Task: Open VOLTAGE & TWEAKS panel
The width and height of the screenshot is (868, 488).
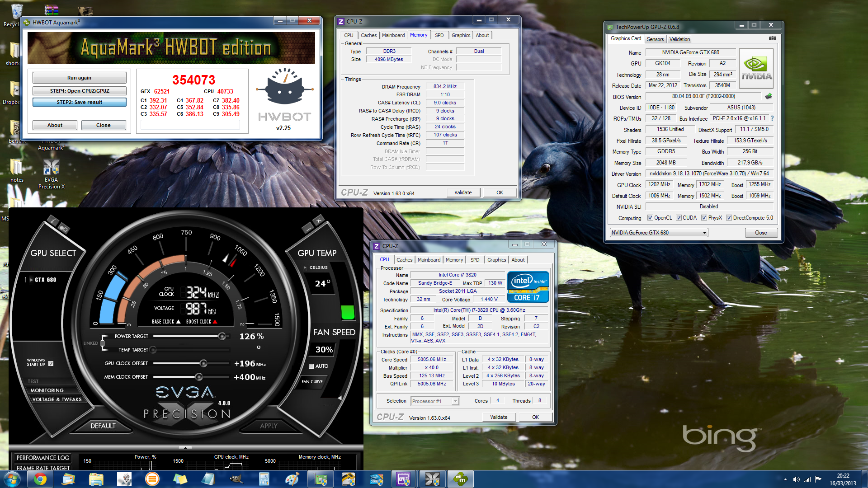Action: (x=57, y=399)
